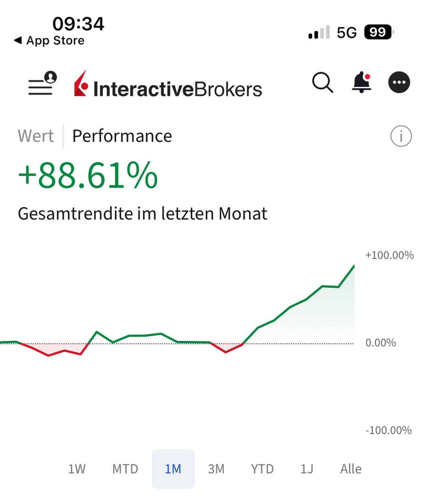430x504 pixels.
Task: Switch to the Wert tab
Action: click(36, 136)
